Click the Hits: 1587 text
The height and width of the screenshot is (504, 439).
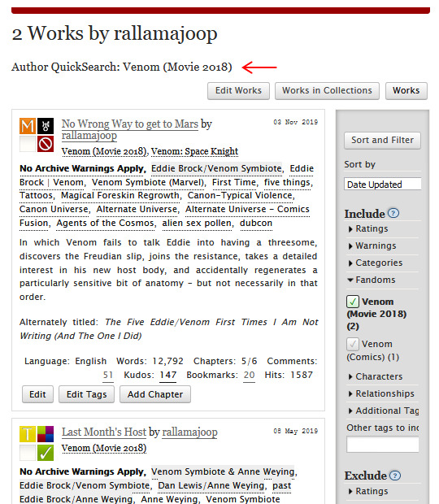[289, 375]
